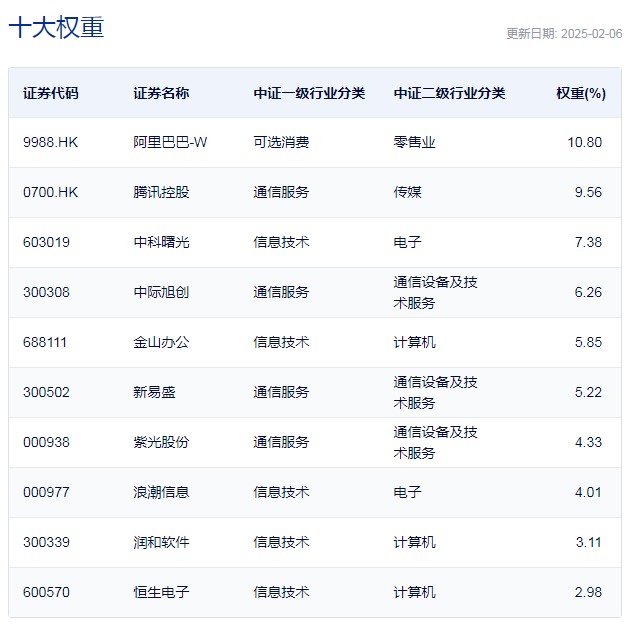The width and height of the screenshot is (629, 628).
Task: Select stock code 603019
Action: pyautogui.click(x=46, y=242)
